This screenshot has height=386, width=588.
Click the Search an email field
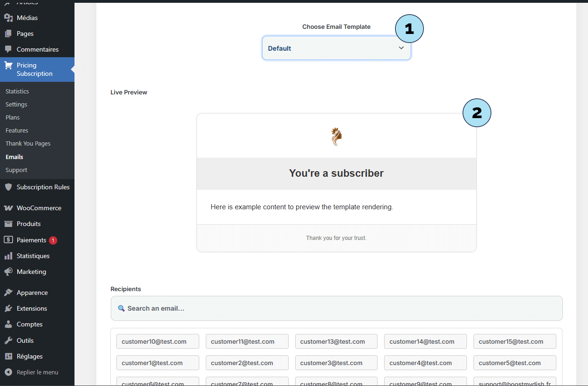(x=336, y=308)
